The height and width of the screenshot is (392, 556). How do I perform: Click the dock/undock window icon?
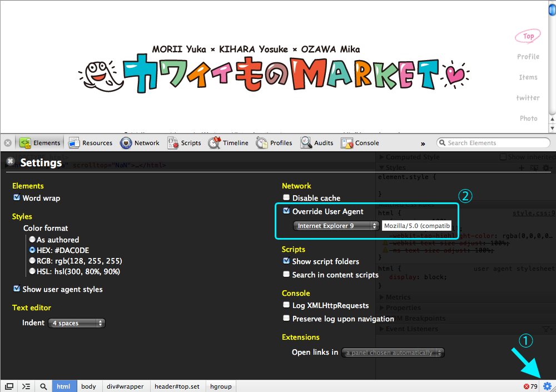[x=9, y=386]
